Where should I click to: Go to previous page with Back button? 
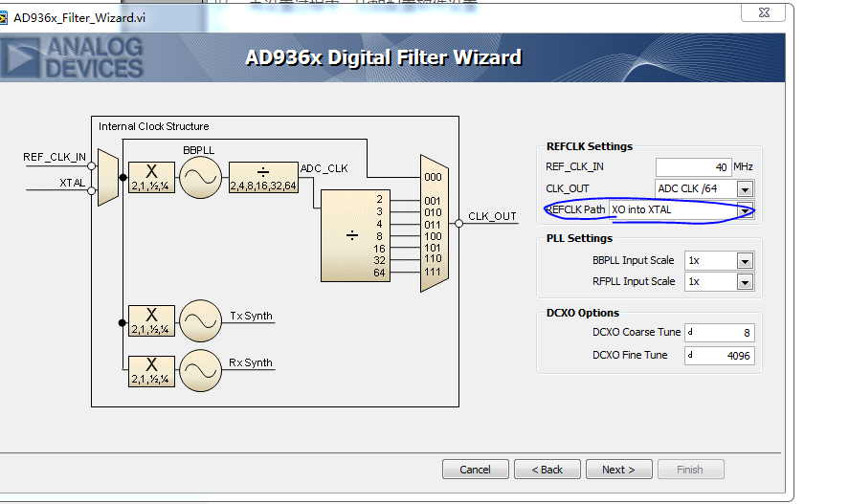tap(547, 470)
